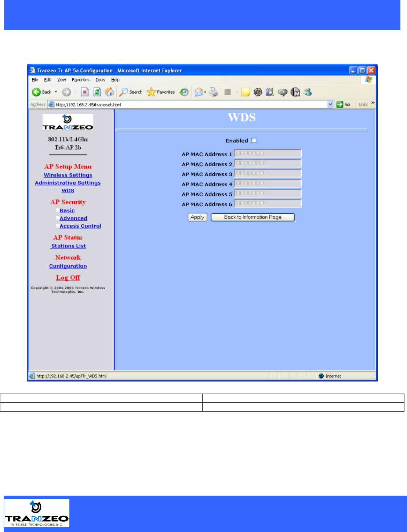Click the status bar URL text

pos(71,376)
